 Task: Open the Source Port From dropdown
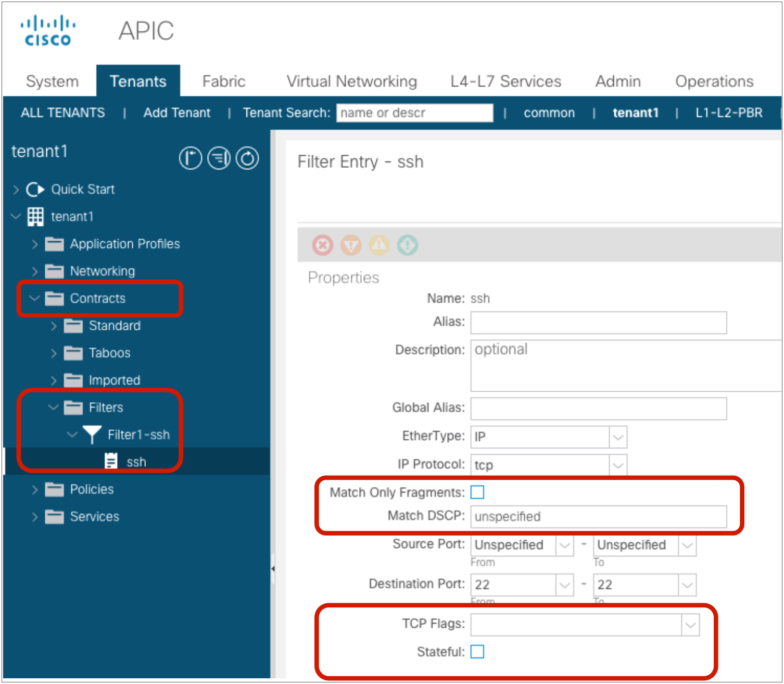(x=564, y=545)
